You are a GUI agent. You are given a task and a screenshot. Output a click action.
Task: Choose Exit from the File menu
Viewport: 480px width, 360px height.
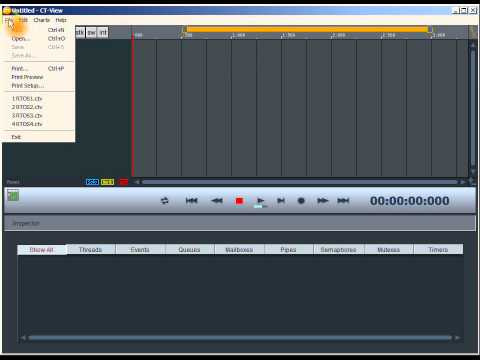38,137
